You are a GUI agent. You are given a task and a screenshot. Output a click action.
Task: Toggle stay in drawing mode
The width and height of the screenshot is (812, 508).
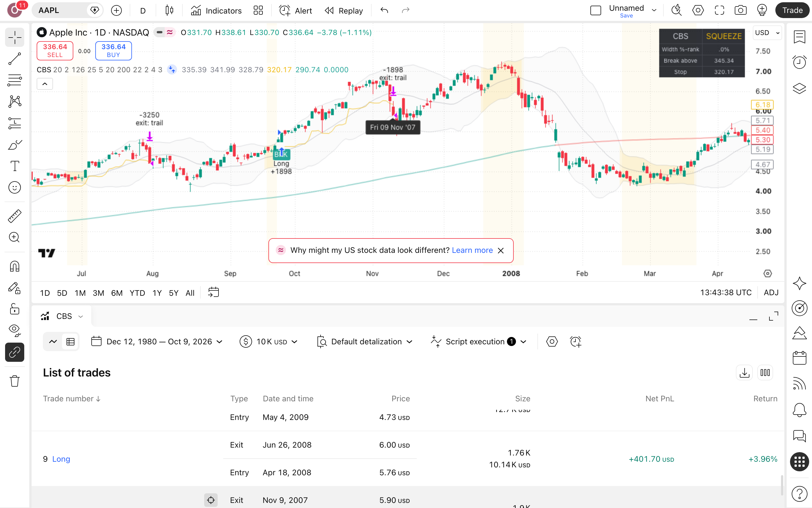click(15, 288)
